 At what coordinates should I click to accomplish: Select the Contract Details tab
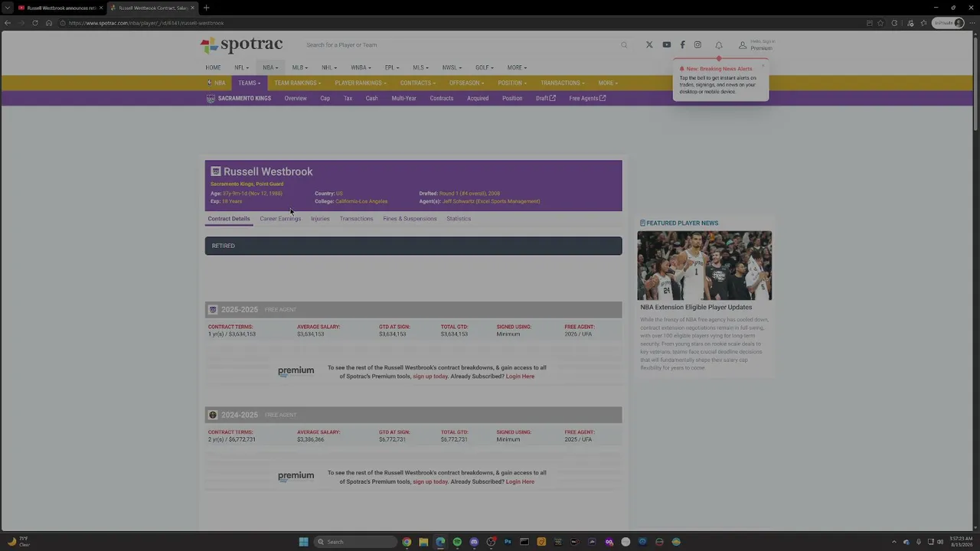click(229, 219)
